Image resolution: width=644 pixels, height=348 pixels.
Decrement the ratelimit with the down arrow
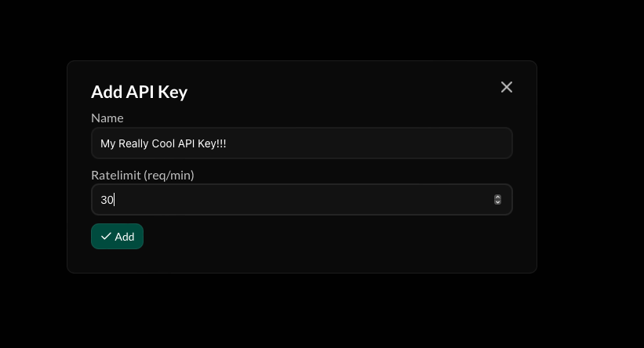[497, 202]
